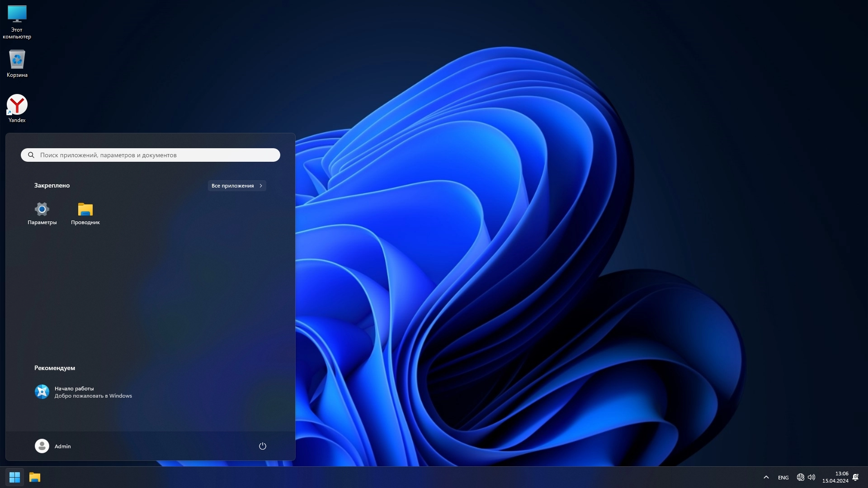
Task: Click the clock and date display
Action: coord(835,477)
